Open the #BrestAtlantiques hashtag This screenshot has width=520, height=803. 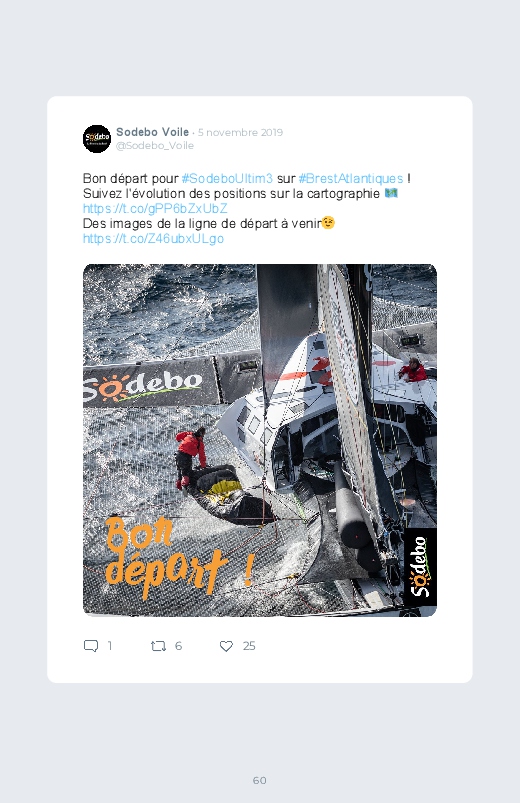(x=351, y=178)
